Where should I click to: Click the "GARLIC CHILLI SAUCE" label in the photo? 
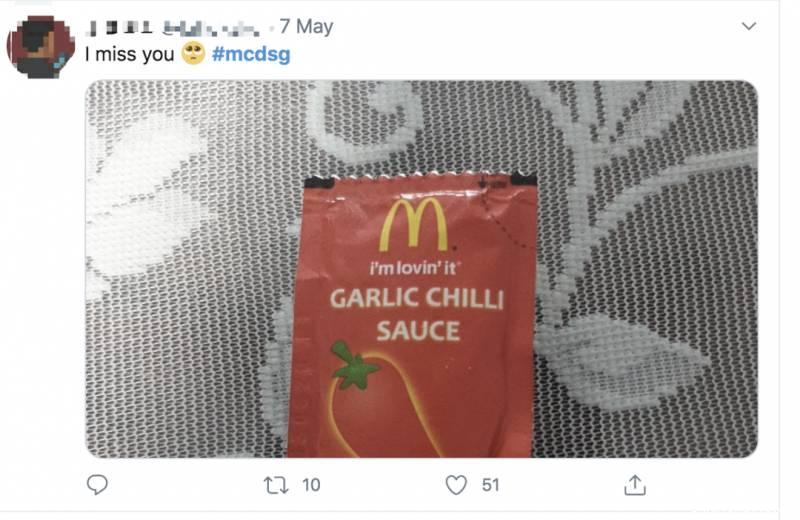click(415, 314)
